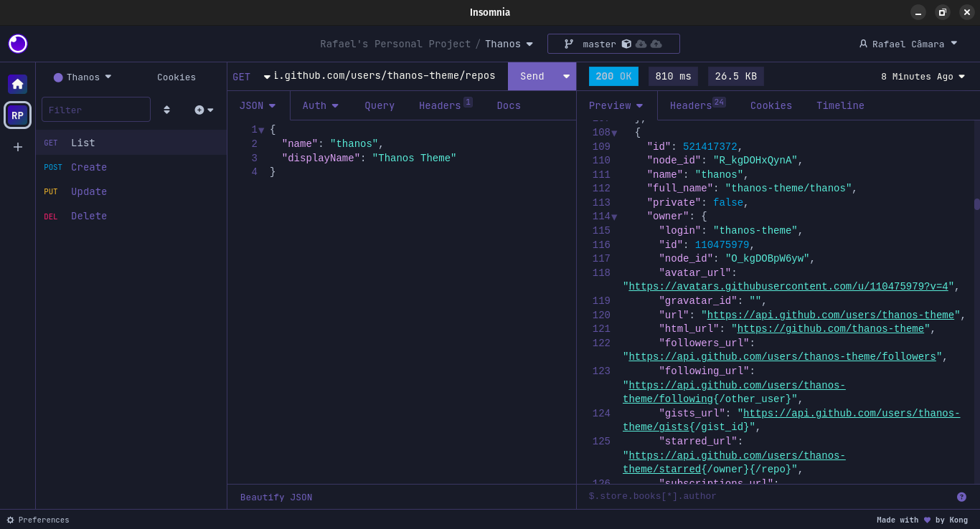Click the $.store.books[*].author filter field
This screenshot has height=529, width=980.
pos(768,496)
